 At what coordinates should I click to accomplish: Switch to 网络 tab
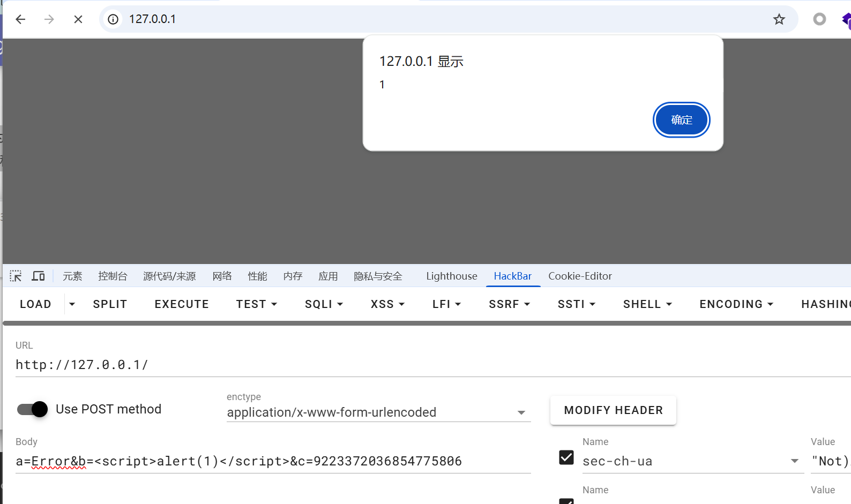point(222,276)
